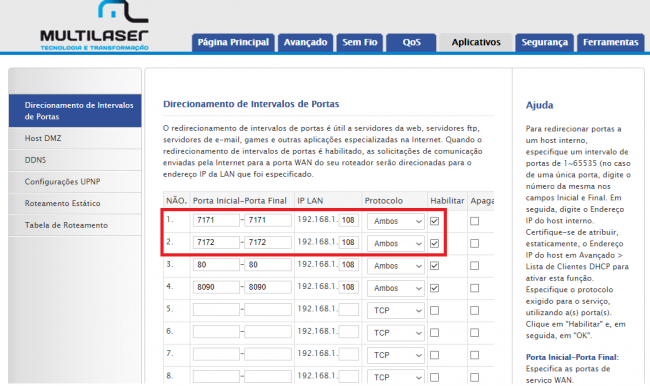
Task: Open the Protocolo dropdown for port 8090 row
Action: pyautogui.click(x=395, y=288)
